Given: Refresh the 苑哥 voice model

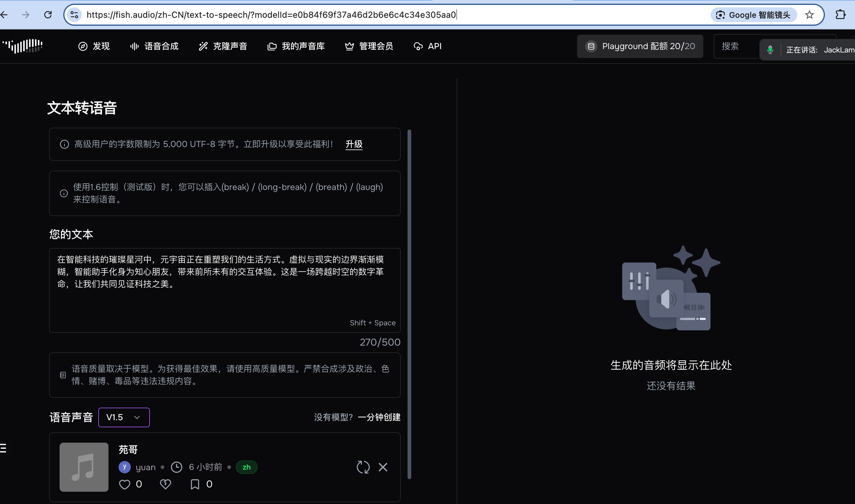Looking at the screenshot, I should click(363, 467).
